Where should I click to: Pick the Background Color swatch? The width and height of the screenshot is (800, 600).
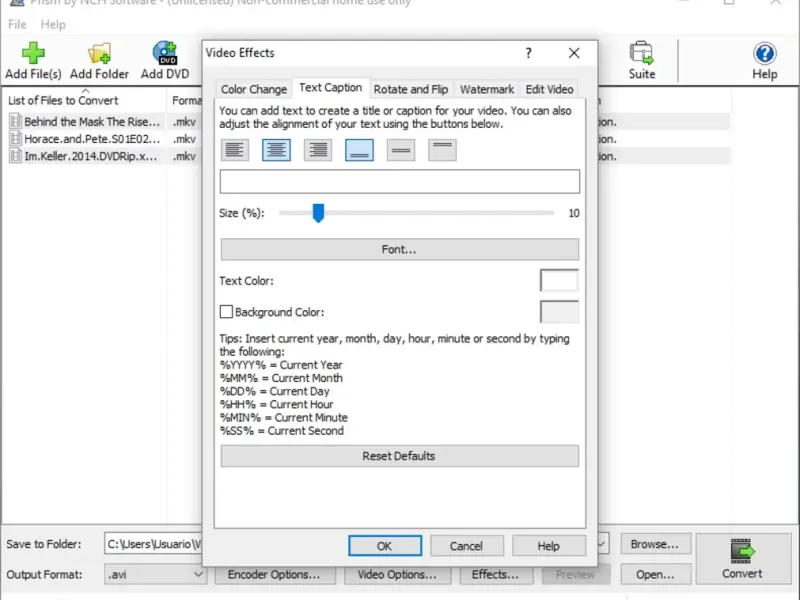(559, 312)
